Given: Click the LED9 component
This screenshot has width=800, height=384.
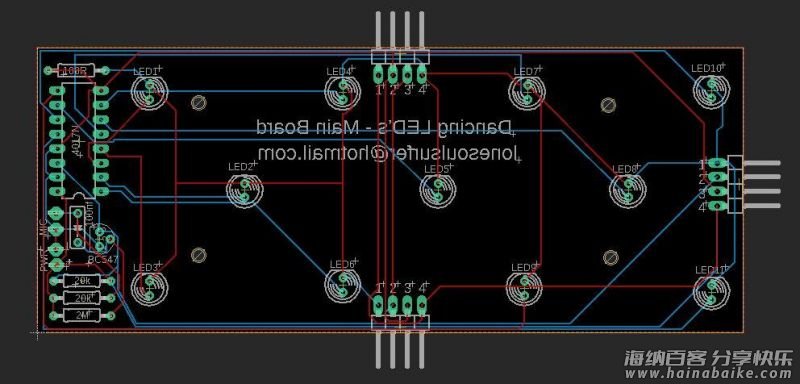Looking at the screenshot, I should pyautogui.click(x=525, y=288).
